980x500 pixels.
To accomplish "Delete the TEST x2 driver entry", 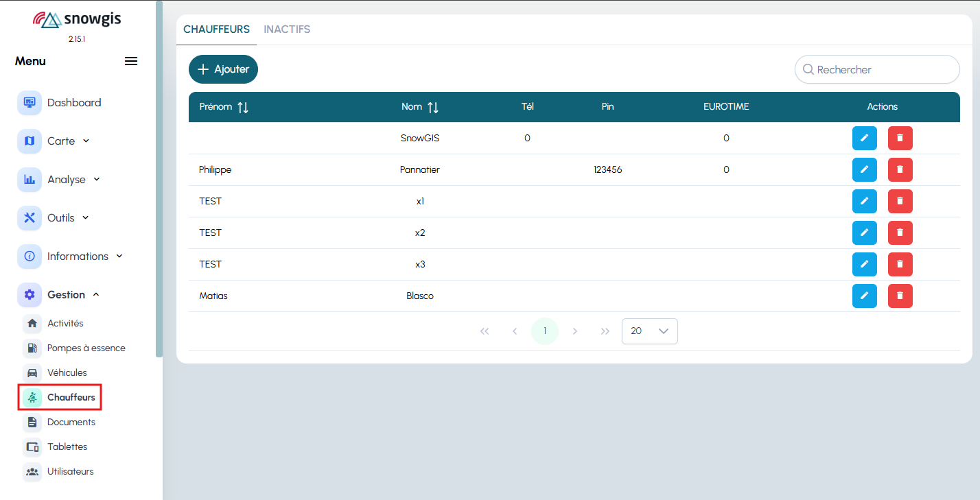I will point(900,233).
